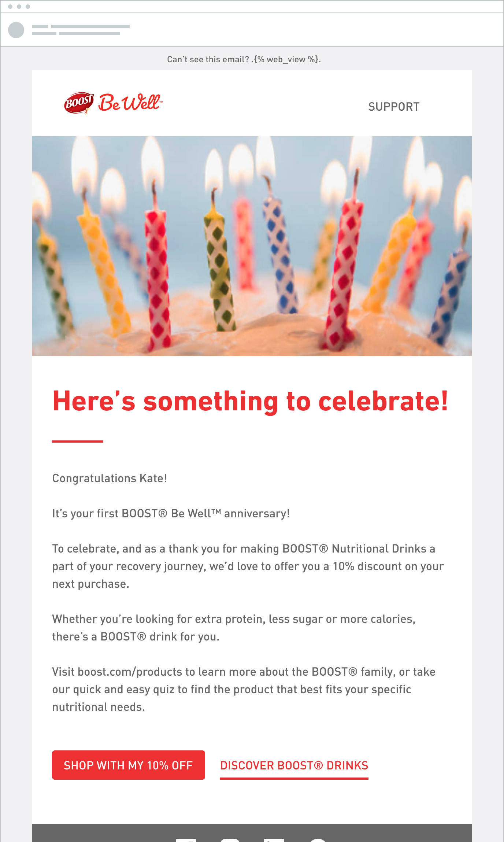Image resolution: width=504 pixels, height=842 pixels.
Task: Open the SUPPORT link in the header
Action: (x=394, y=107)
